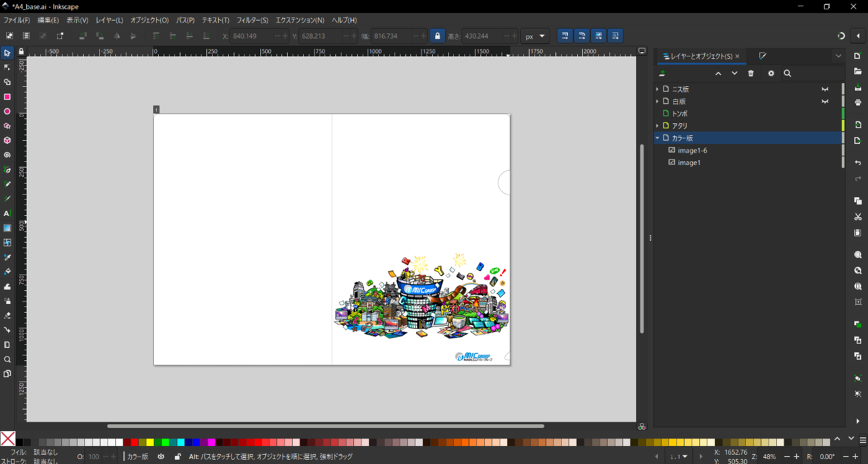The height and width of the screenshot is (464, 868).
Task: Open the px units dropdown
Action: [x=535, y=36]
